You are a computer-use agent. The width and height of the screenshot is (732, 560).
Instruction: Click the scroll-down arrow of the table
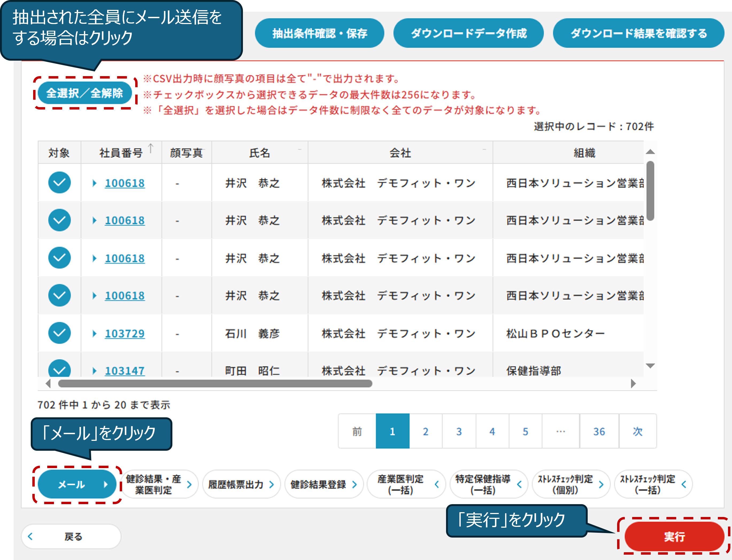coord(650,366)
